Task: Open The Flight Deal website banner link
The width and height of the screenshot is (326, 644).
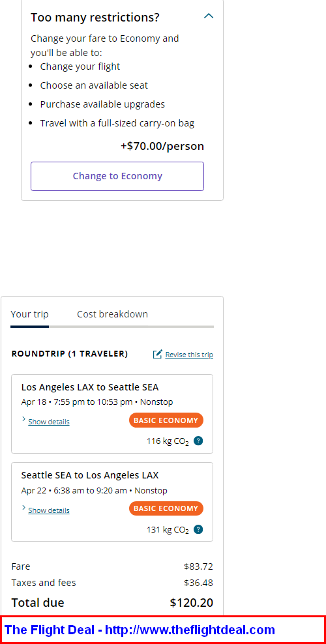Action: point(140,630)
